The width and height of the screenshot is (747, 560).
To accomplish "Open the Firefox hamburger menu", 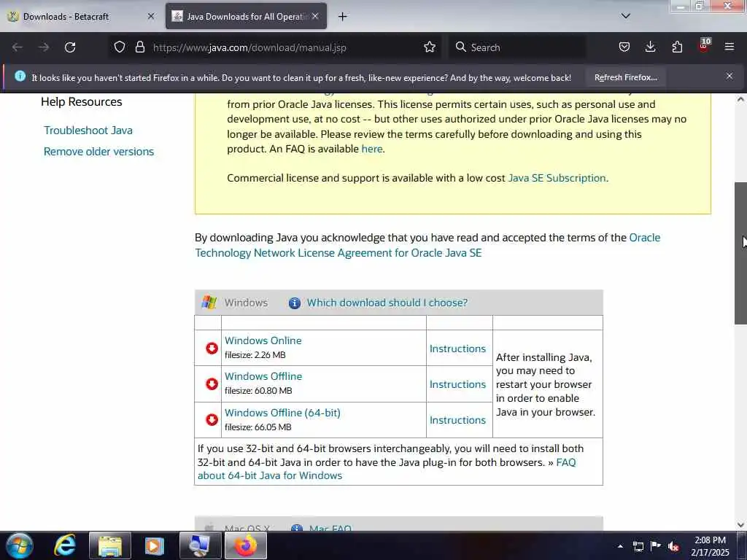I will 729,47.
